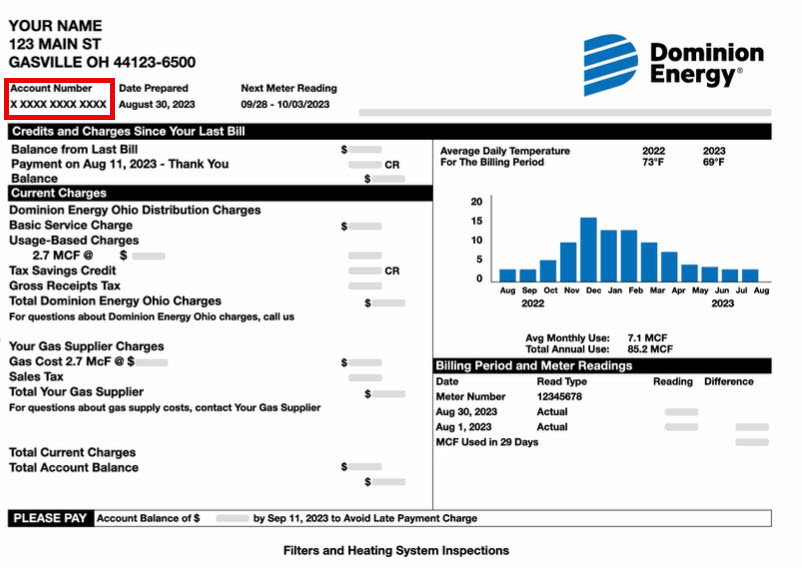802x568 pixels.
Task: Click the Mar bar in usage chart
Action: click(649, 262)
